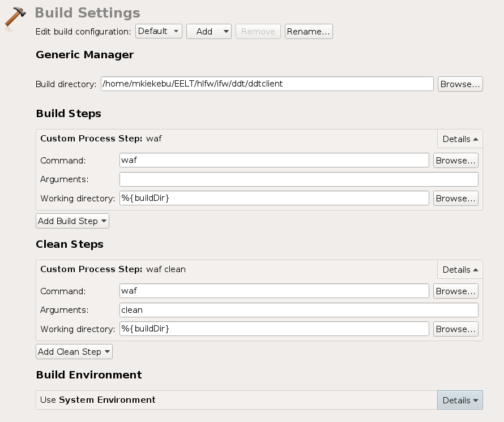Click the Rename... configuration button
The width and height of the screenshot is (504, 422).
(308, 32)
